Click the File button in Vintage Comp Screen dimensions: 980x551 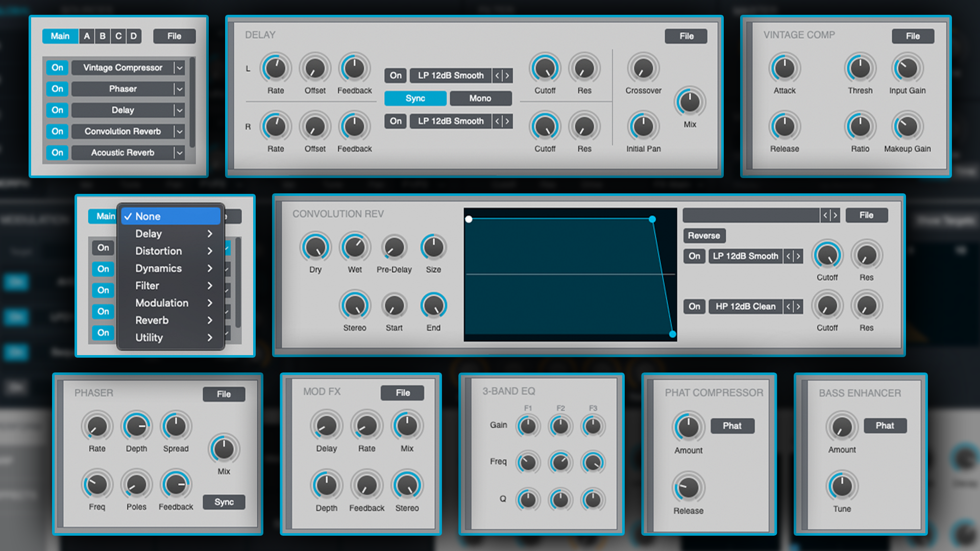(x=913, y=36)
